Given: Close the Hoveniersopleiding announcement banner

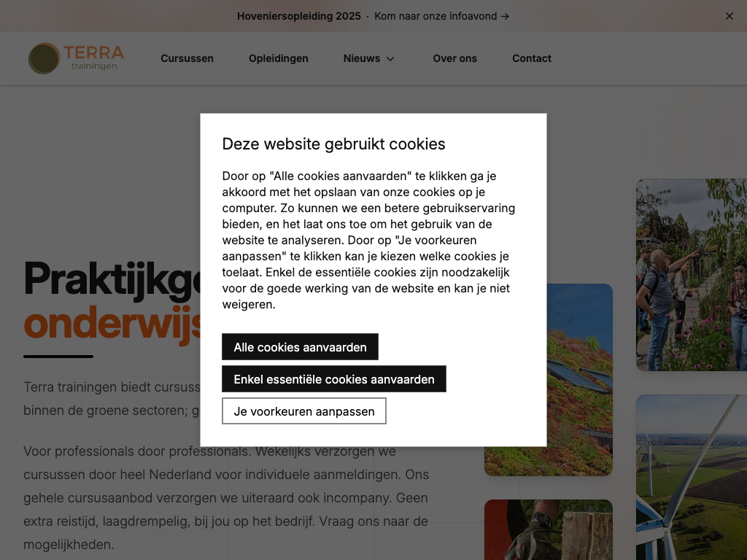Looking at the screenshot, I should [x=729, y=16].
